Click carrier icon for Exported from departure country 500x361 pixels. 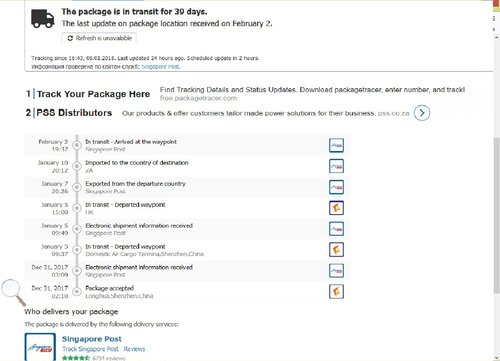336,187
